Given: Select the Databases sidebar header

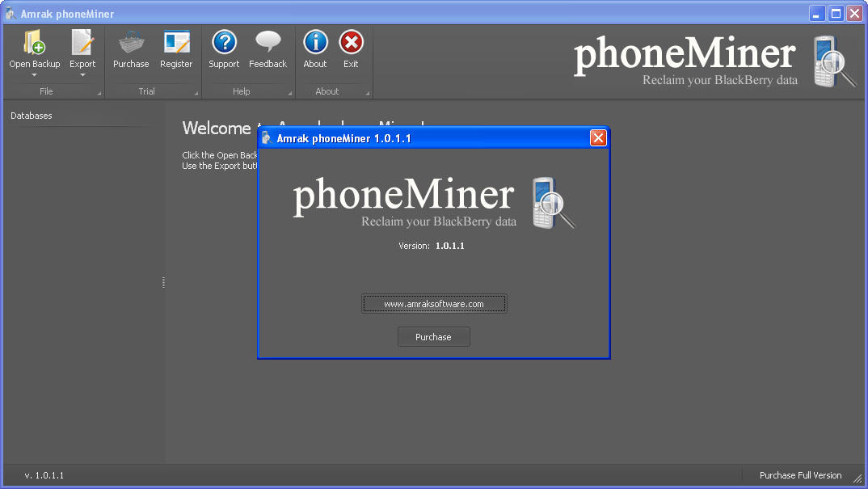Looking at the screenshot, I should pos(31,116).
